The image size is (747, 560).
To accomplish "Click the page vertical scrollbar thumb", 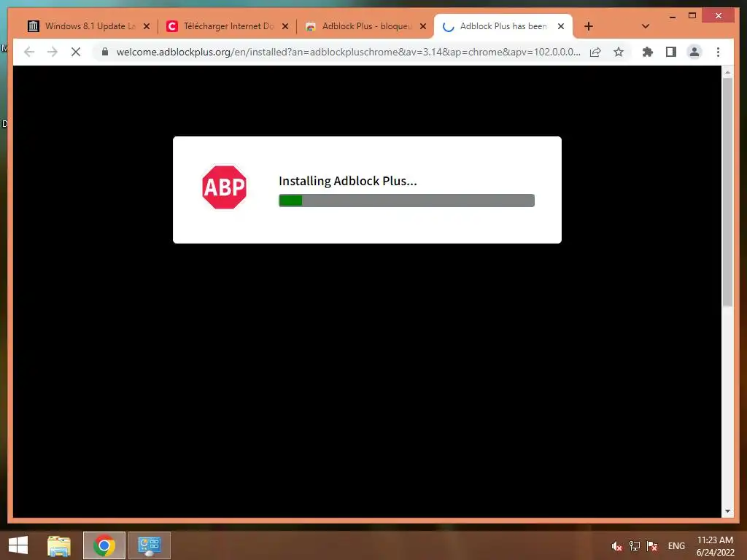I will click(727, 192).
